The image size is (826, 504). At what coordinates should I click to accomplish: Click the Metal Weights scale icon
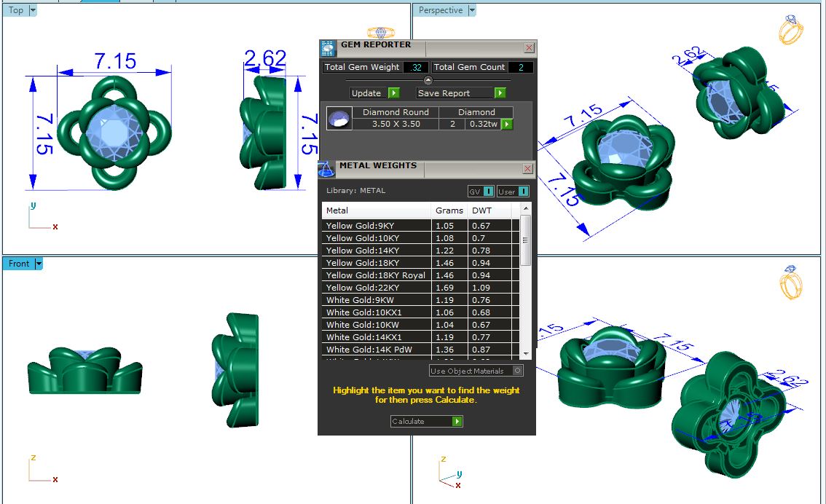pyautogui.click(x=327, y=169)
